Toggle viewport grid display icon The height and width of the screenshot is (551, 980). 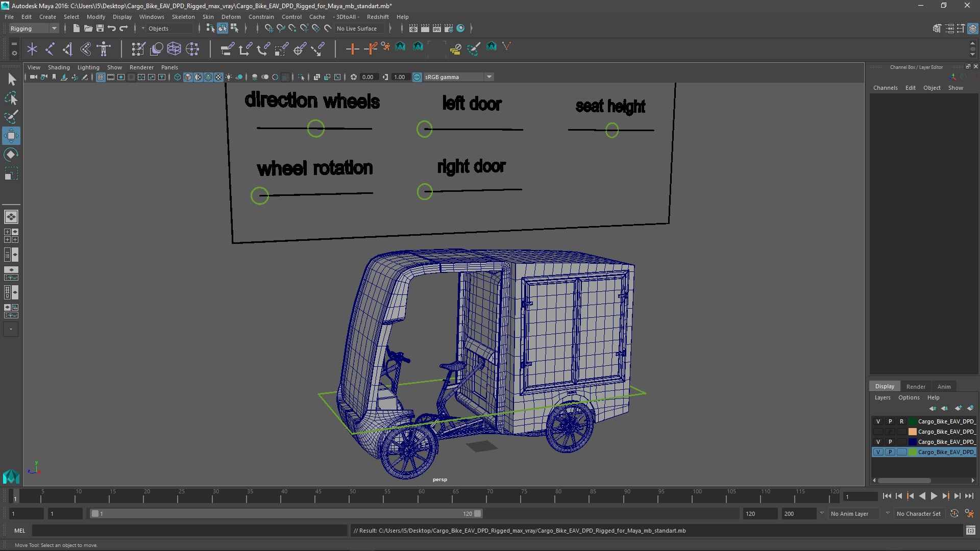101,77
